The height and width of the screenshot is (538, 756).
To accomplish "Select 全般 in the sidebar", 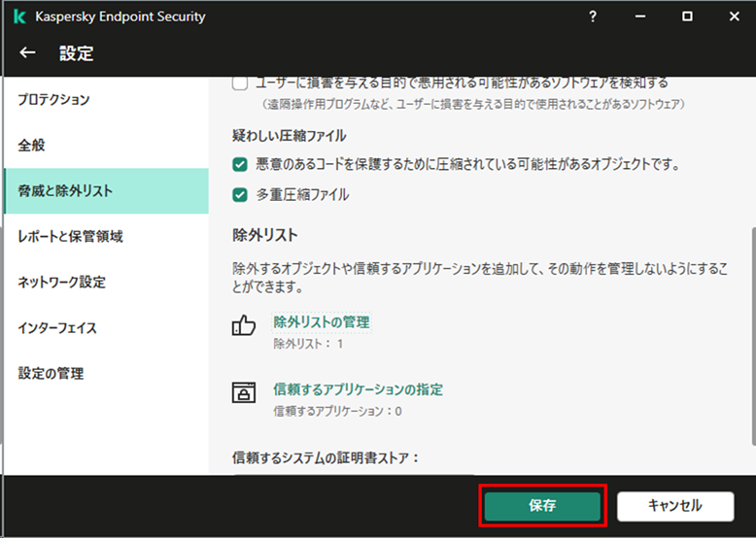I will click(x=106, y=145).
